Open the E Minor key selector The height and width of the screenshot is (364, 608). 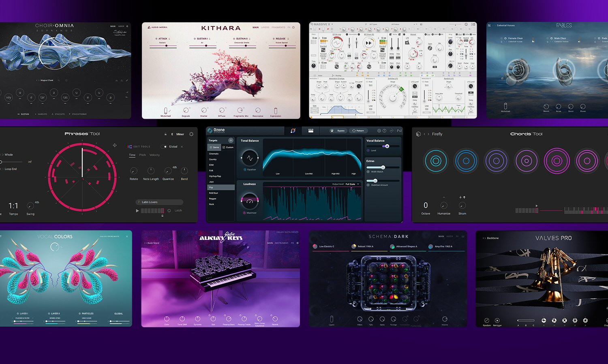178,134
